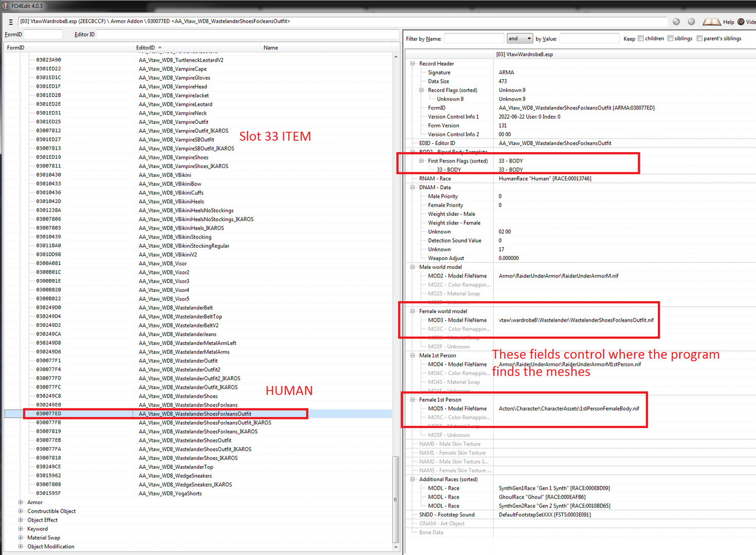
Task: Focus the by Value filter field
Action: click(589, 39)
